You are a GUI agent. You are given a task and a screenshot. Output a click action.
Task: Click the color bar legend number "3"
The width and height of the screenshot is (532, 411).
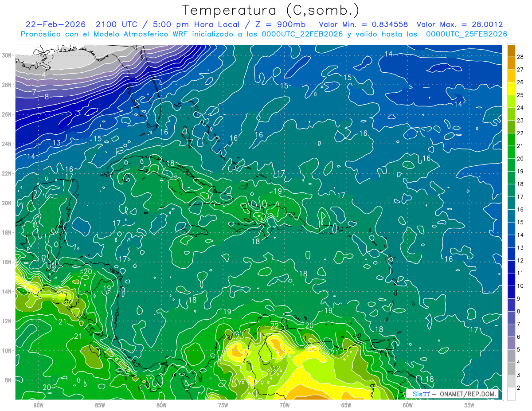tap(519, 375)
